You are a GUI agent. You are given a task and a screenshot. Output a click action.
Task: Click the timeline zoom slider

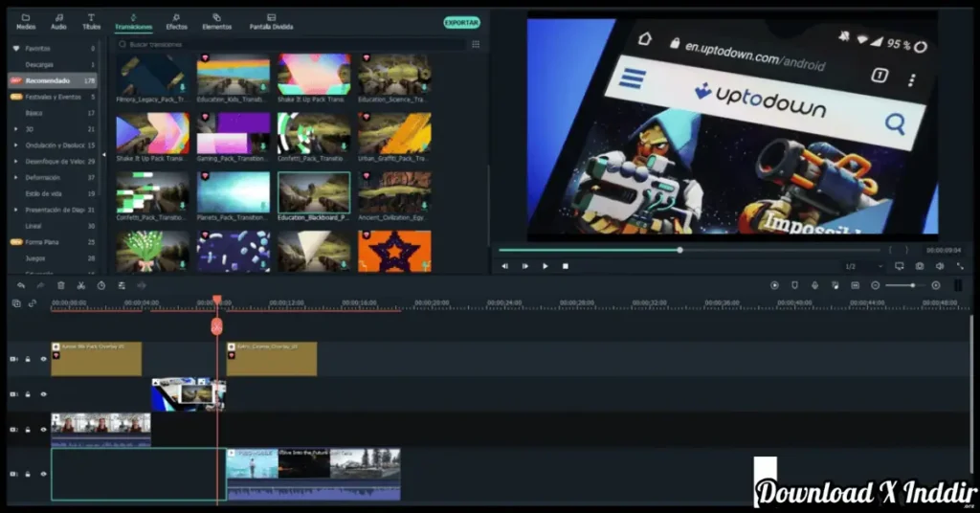(x=904, y=285)
